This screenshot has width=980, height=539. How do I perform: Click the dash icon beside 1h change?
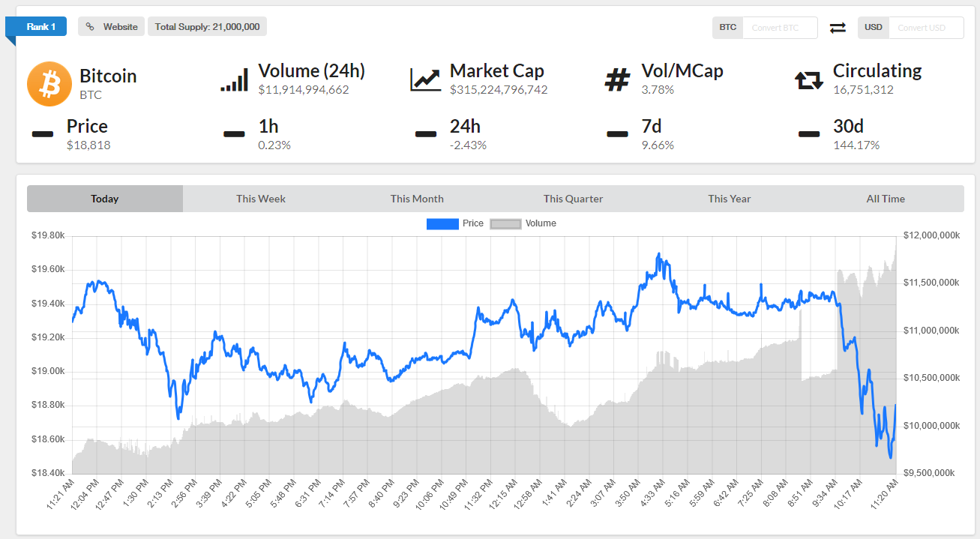coord(234,134)
